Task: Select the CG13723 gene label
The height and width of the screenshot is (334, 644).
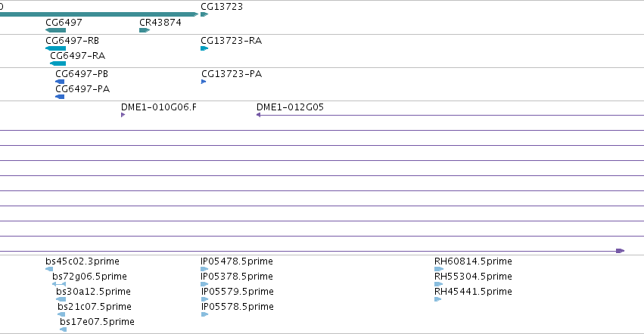Action: coord(222,7)
